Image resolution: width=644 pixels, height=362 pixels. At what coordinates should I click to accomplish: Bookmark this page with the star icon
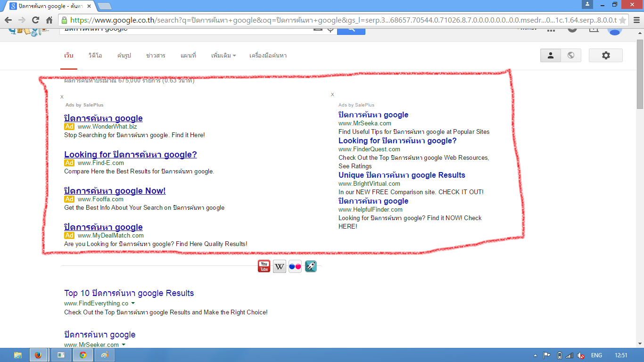(x=622, y=20)
